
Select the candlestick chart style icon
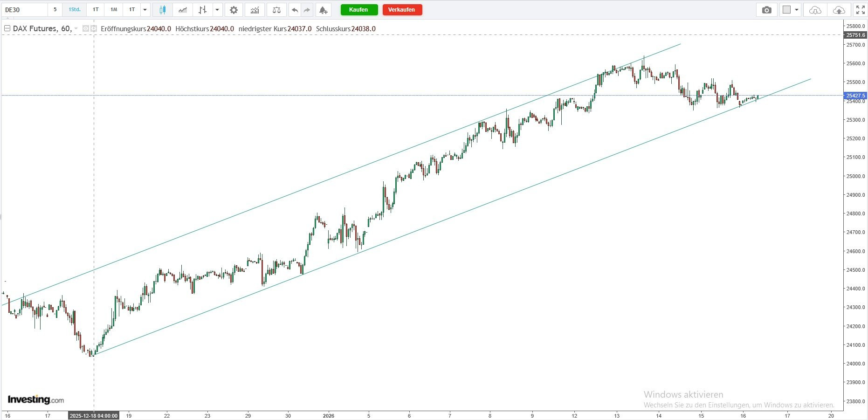click(x=162, y=10)
